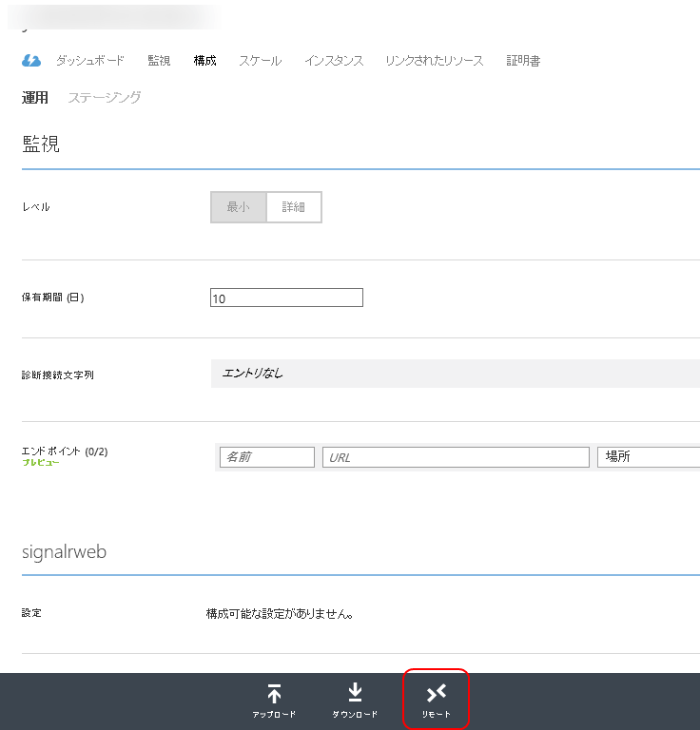Select 最小 monitoring level
Image resolution: width=700 pixels, height=730 pixels.
coord(238,207)
